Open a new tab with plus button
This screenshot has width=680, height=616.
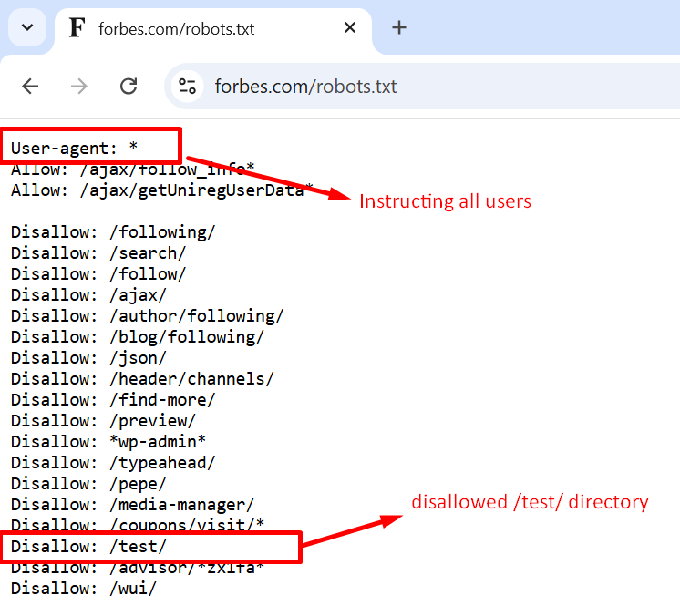pos(399,27)
